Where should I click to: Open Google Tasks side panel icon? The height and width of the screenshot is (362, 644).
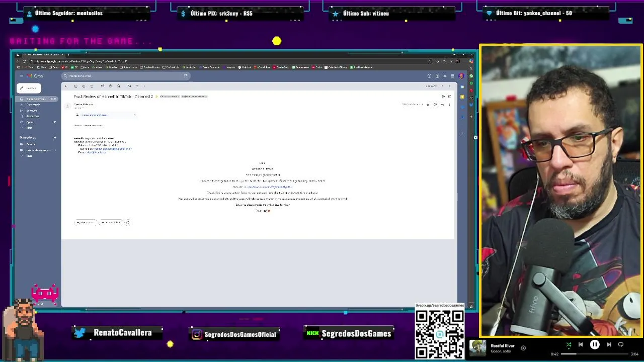(x=462, y=107)
